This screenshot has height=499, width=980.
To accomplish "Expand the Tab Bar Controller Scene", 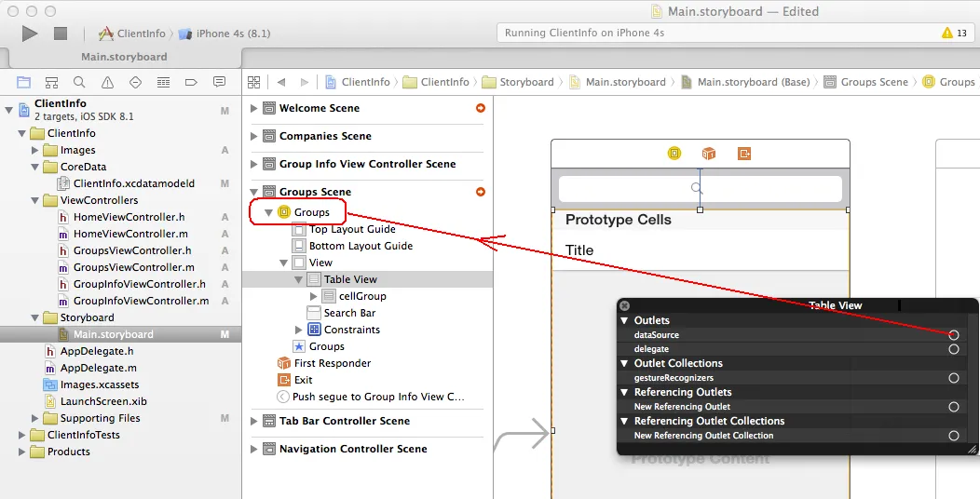I will point(253,421).
